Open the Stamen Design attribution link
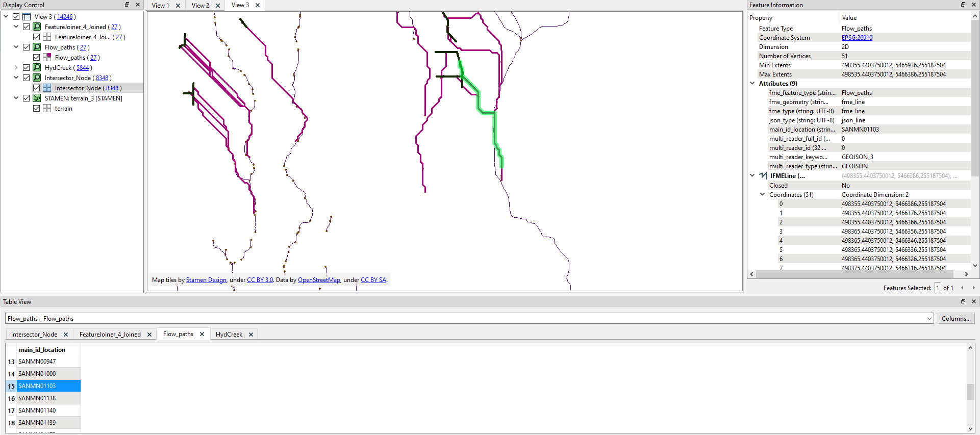980x435 pixels. (206, 280)
